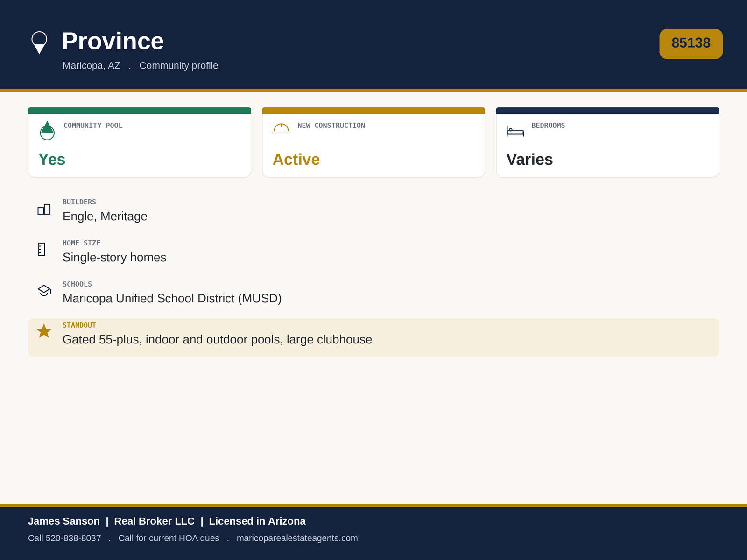
Task: Click Licensed in Arizona footer text
Action: click(x=257, y=521)
